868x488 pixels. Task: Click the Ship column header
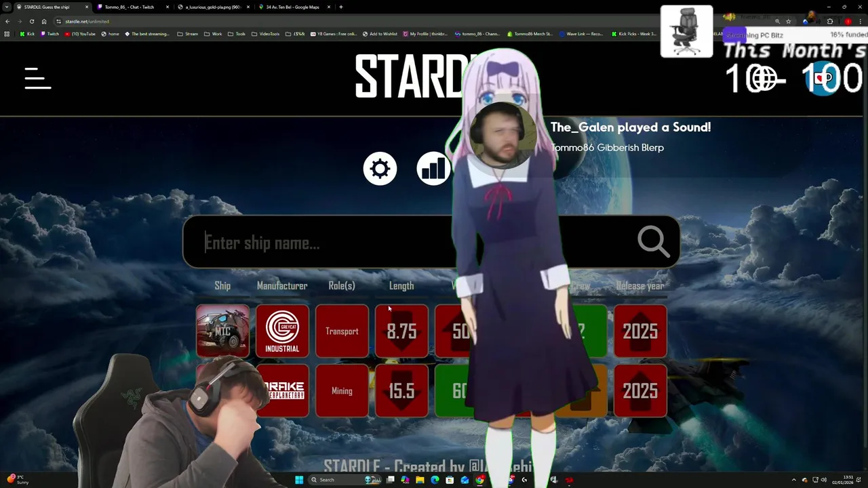pyautogui.click(x=222, y=286)
